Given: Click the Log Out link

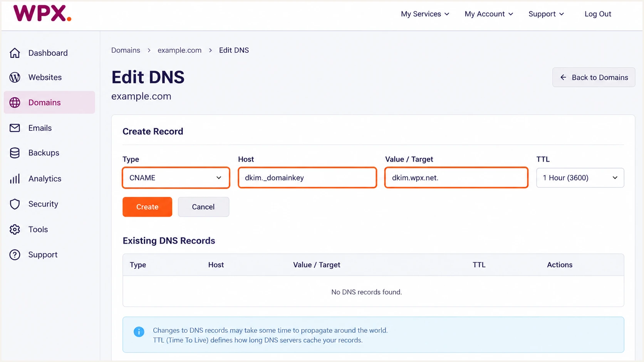Looking at the screenshot, I should pos(598,14).
